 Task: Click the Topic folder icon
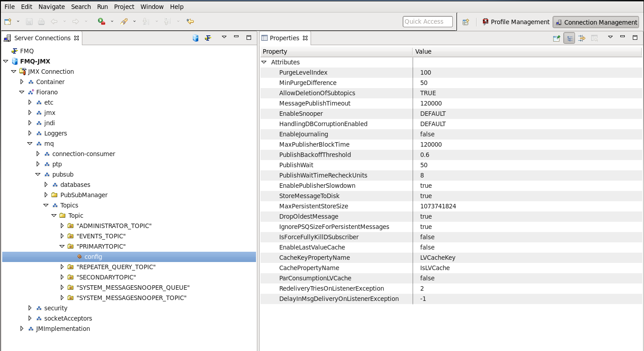pos(63,216)
